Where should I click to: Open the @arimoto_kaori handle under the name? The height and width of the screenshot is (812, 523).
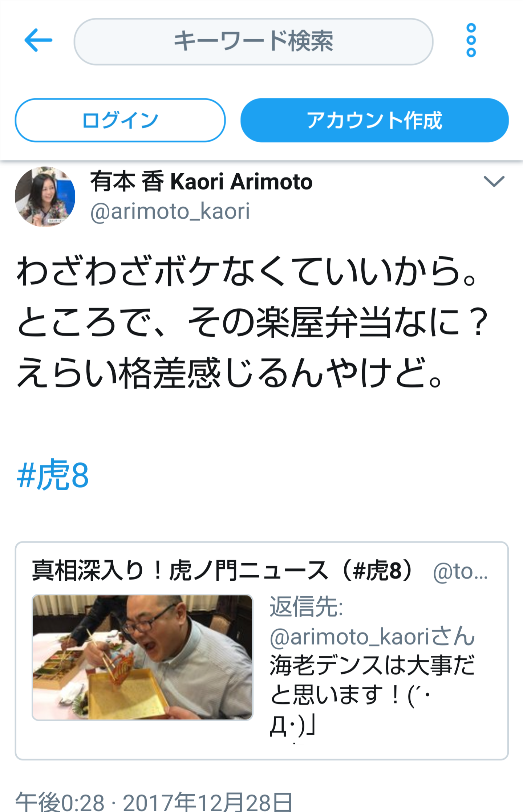click(x=170, y=211)
